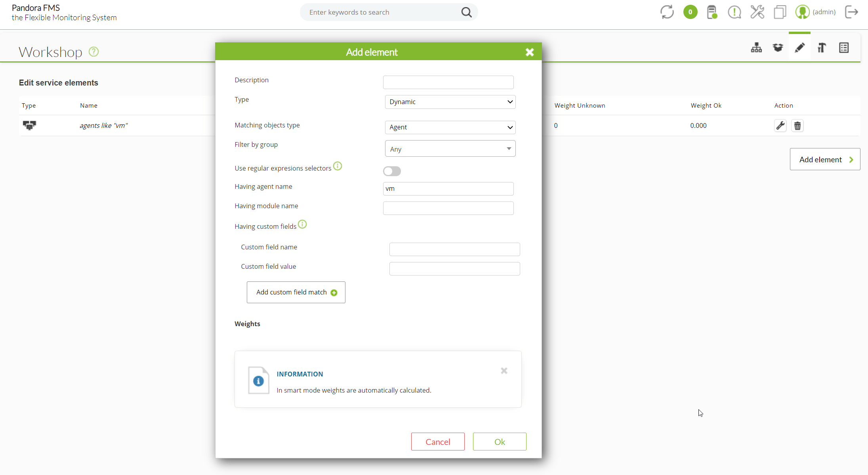Screen dimensions: 868x475
Task: Open Matching objects type dropdown
Action: (450, 127)
